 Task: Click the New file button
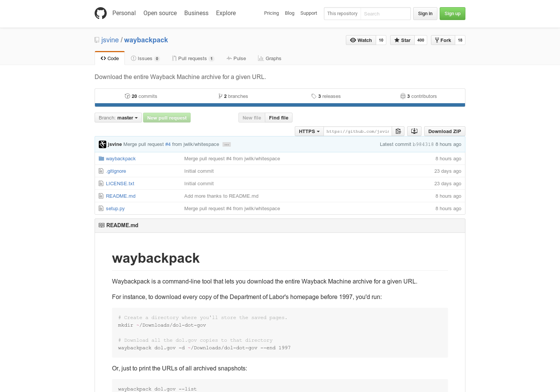pos(252,118)
